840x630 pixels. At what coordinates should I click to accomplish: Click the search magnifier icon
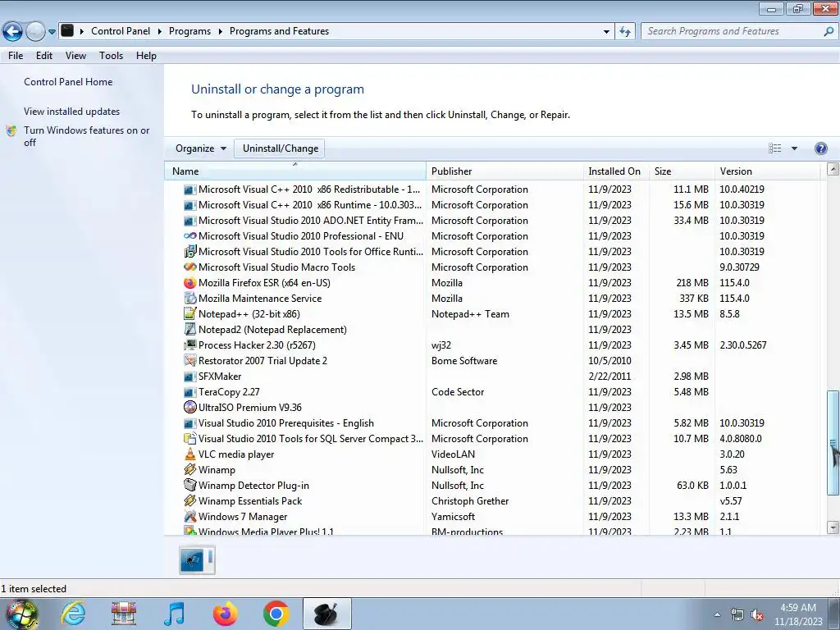pyautogui.click(x=829, y=32)
